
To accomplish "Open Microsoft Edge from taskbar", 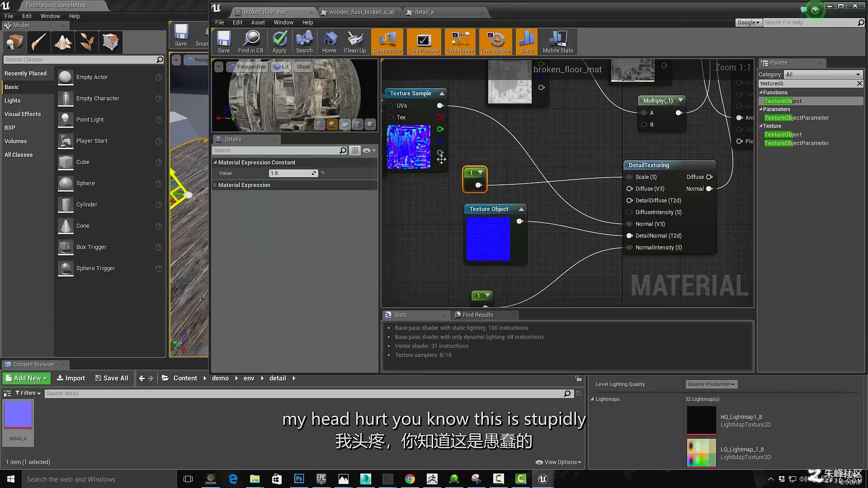I will tap(233, 479).
